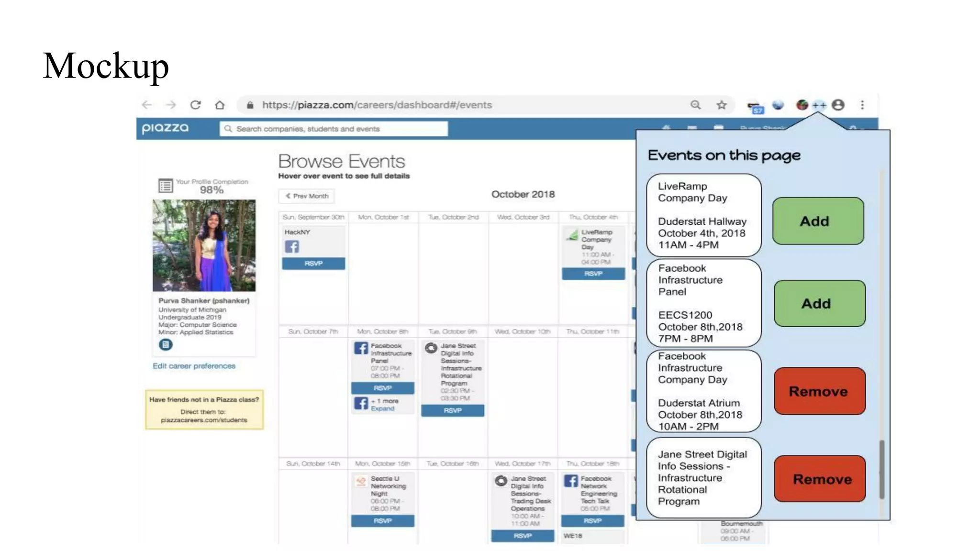The image size is (980, 551).
Task: RSVP to the HackNY event
Action: tap(313, 264)
